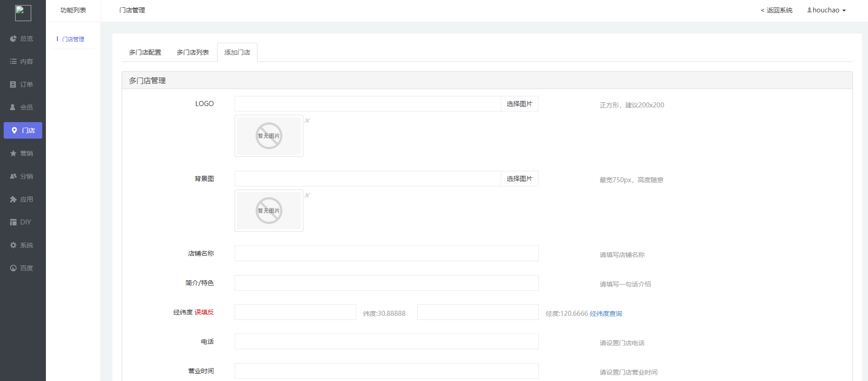
Task: Remove the 背景图 image with its × icon
Action: click(308, 195)
